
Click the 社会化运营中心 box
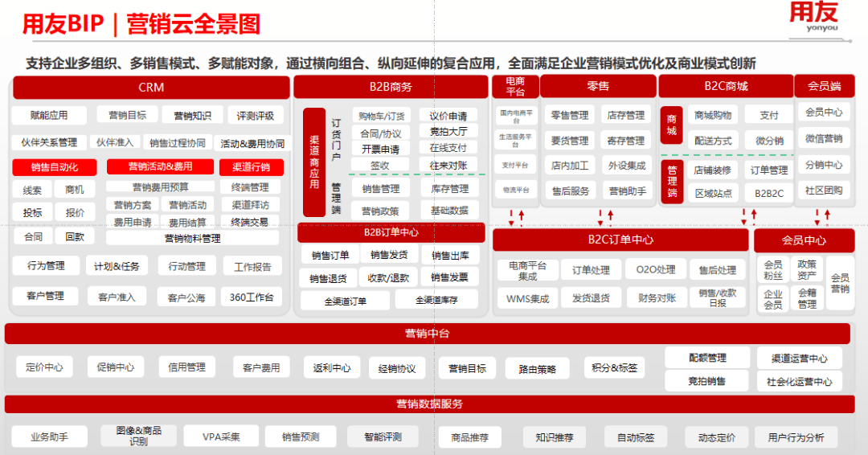coord(800,381)
